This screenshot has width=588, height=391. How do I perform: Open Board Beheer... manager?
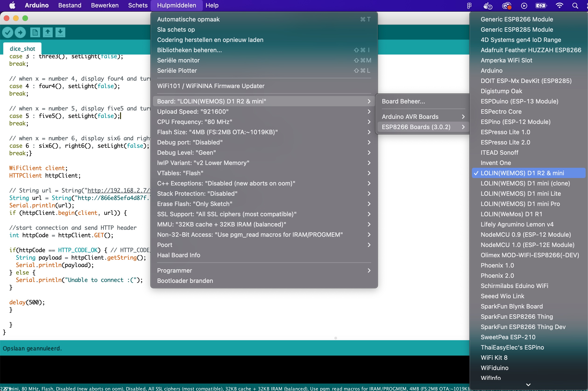tap(423, 101)
